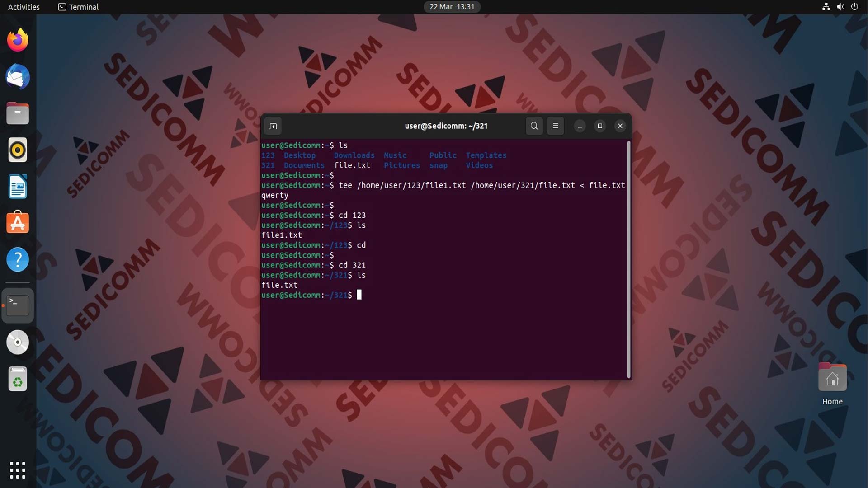Viewport: 868px width, 488px height.
Task: Click the 'cd 321' command text
Action: [x=352, y=265]
